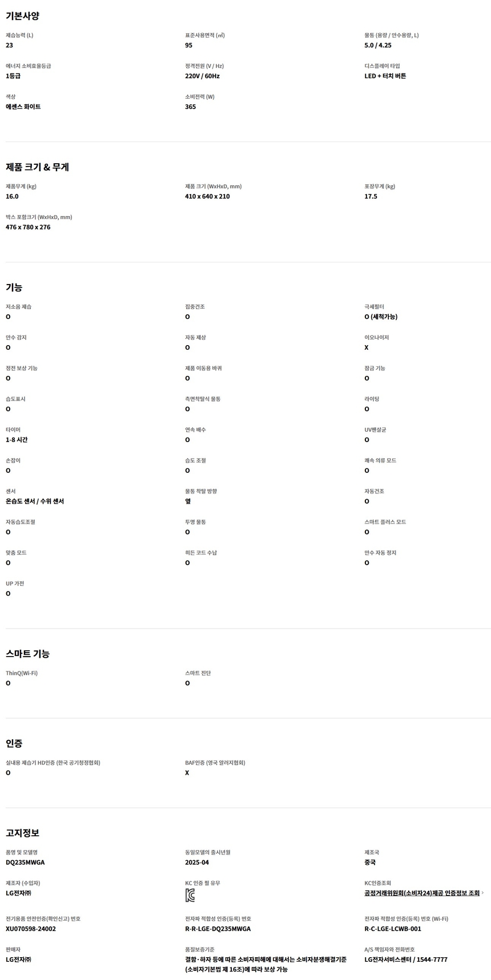This screenshot has height=980, width=491.
Task: Click the Wi-Fi registration number R-C-LGE-LCWB-001
Action: pos(393,929)
